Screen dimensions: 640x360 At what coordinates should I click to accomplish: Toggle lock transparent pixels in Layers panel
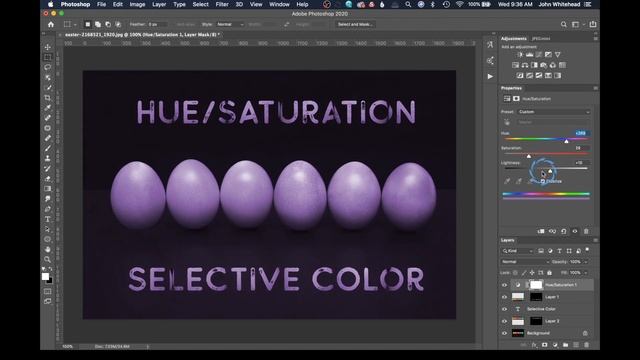tap(516, 273)
